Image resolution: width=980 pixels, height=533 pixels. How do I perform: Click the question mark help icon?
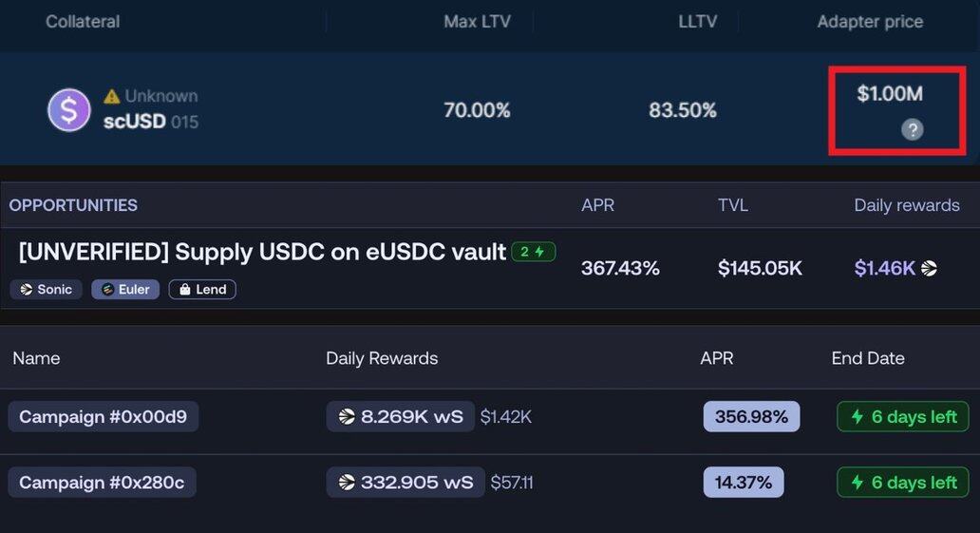[x=912, y=130]
